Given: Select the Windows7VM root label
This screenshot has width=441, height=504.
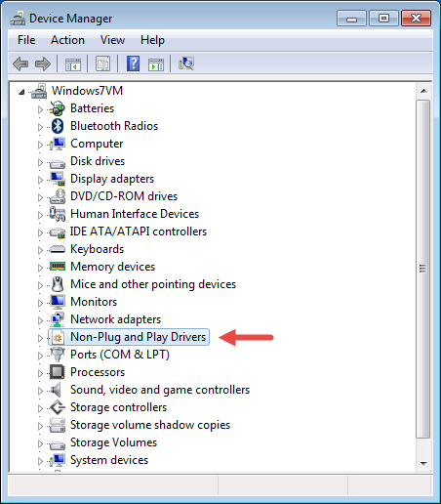Looking at the screenshot, I should point(87,91).
